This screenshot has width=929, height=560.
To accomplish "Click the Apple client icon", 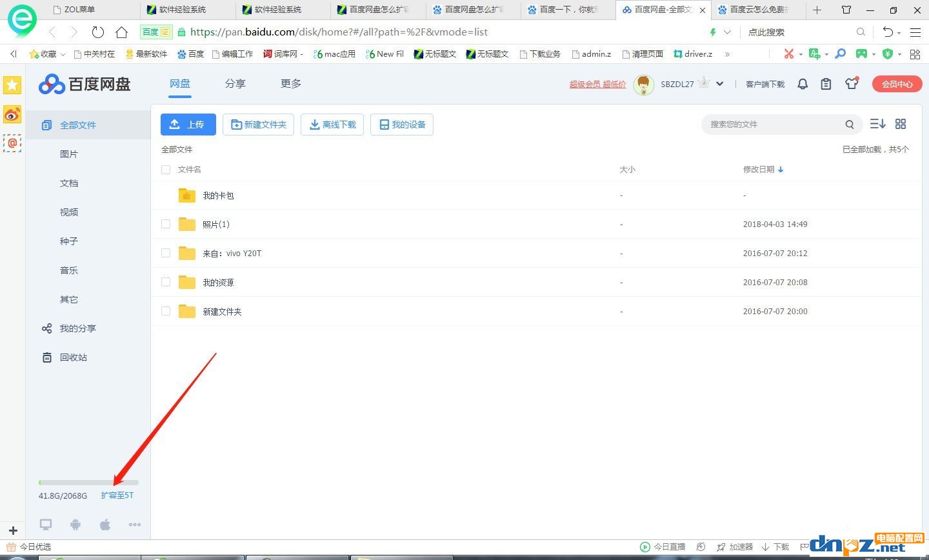I will click(105, 525).
